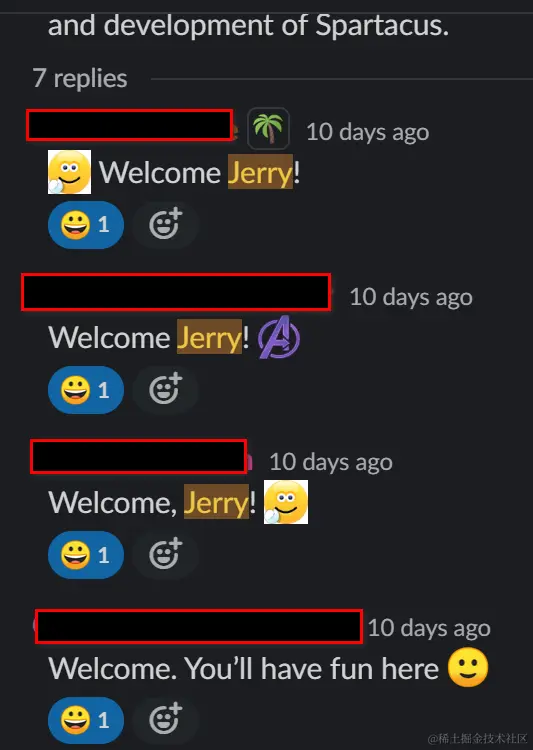Viewport: 533px width, 750px height.
Task: Open the highlighted Jerry mention in first reply
Action: pos(260,172)
